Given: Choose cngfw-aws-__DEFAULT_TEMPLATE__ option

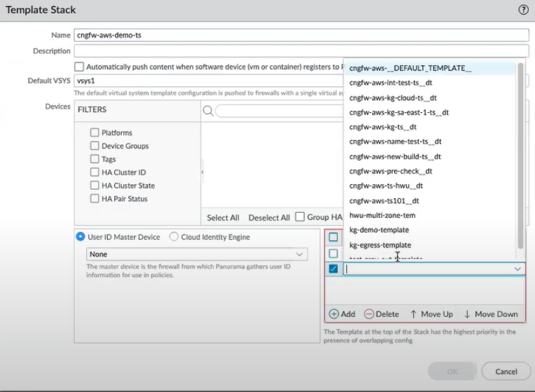Looking at the screenshot, I should [430, 68].
